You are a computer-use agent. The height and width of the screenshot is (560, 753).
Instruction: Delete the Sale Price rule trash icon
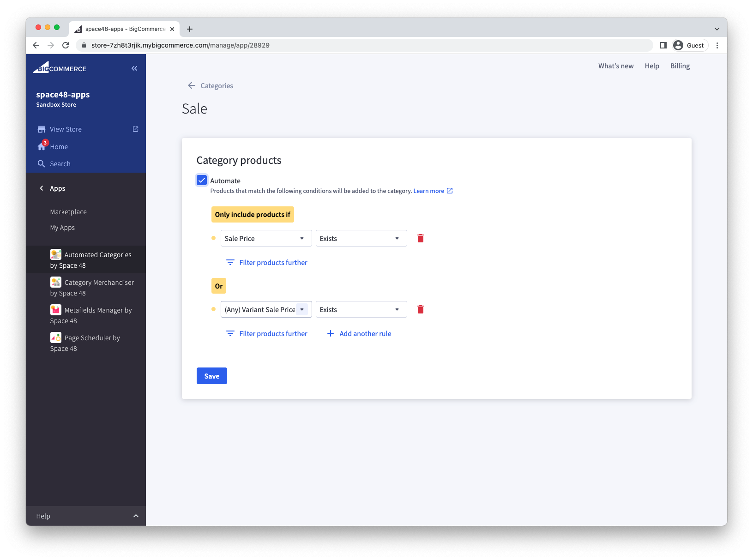[421, 238]
